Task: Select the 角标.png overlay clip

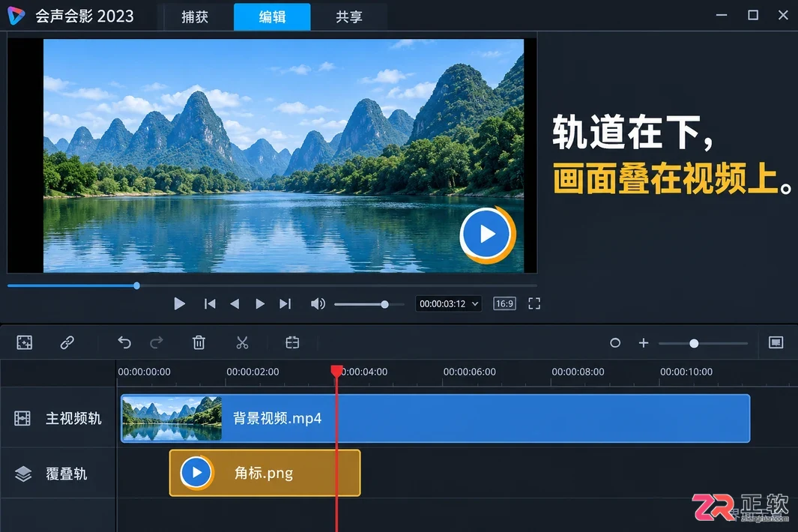Action: 265,473
